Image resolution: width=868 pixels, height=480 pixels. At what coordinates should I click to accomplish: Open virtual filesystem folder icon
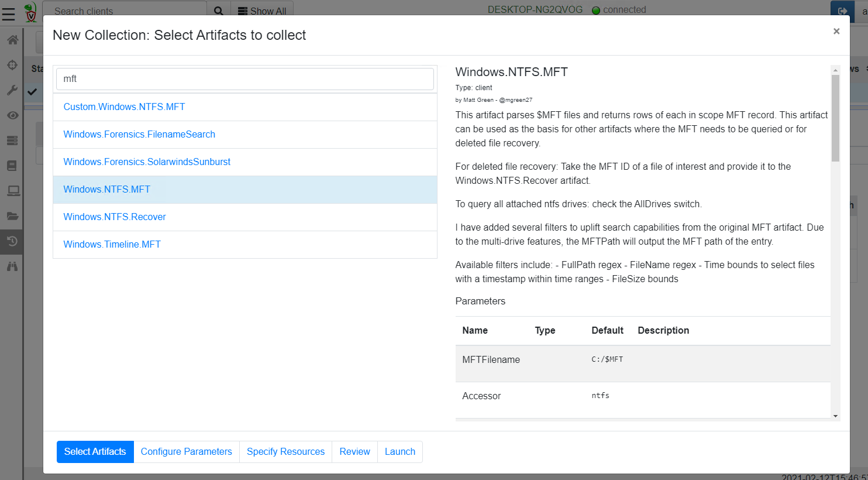[x=12, y=216]
